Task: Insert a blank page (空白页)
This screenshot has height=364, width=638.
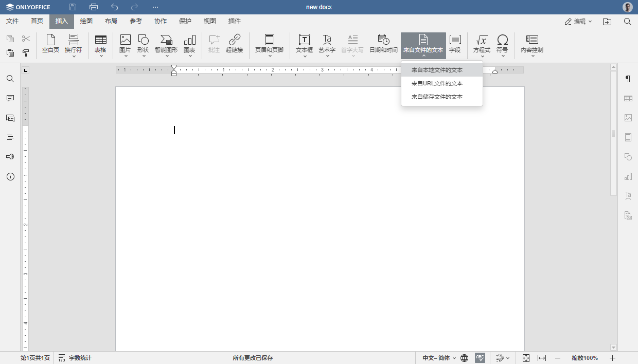Action: click(50, 44)
